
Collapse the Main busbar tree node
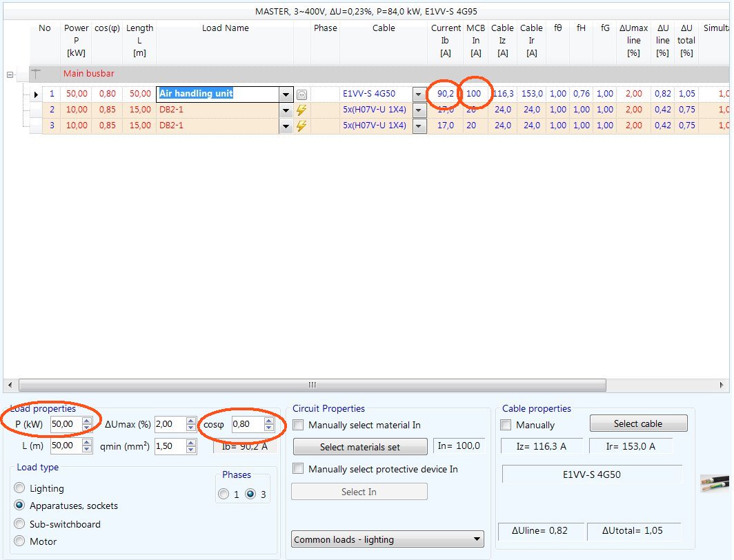[9, 73]
